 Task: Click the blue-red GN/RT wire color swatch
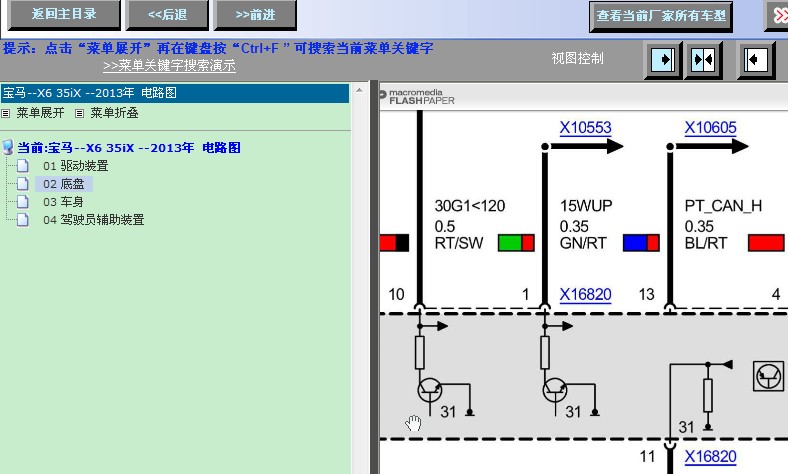pos(641,243)
